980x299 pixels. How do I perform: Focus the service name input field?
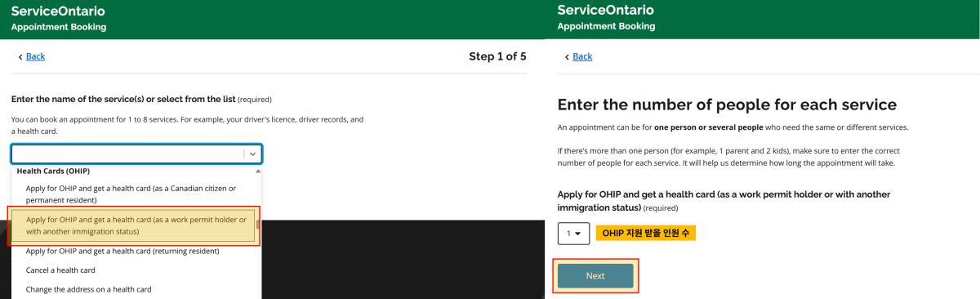128,154
